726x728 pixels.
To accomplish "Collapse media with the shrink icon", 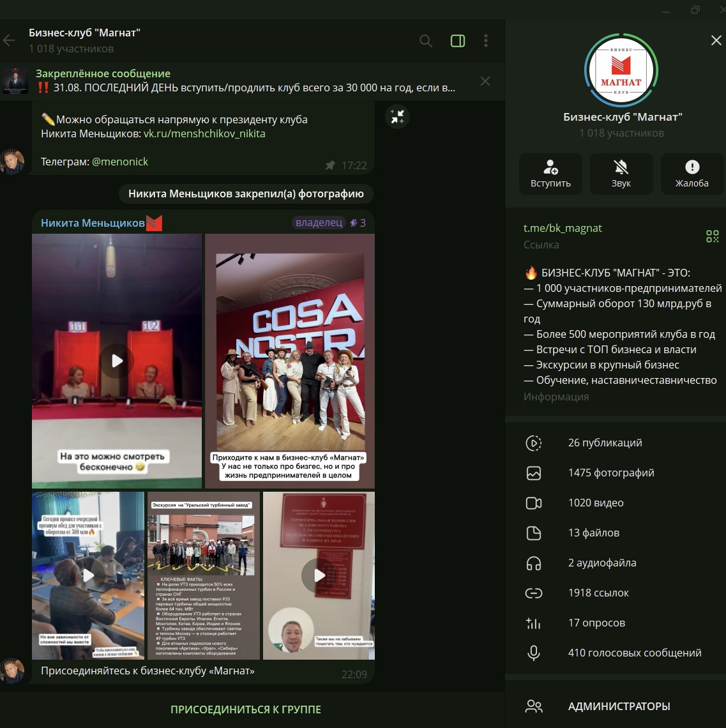I will click(x=397, y=116).
